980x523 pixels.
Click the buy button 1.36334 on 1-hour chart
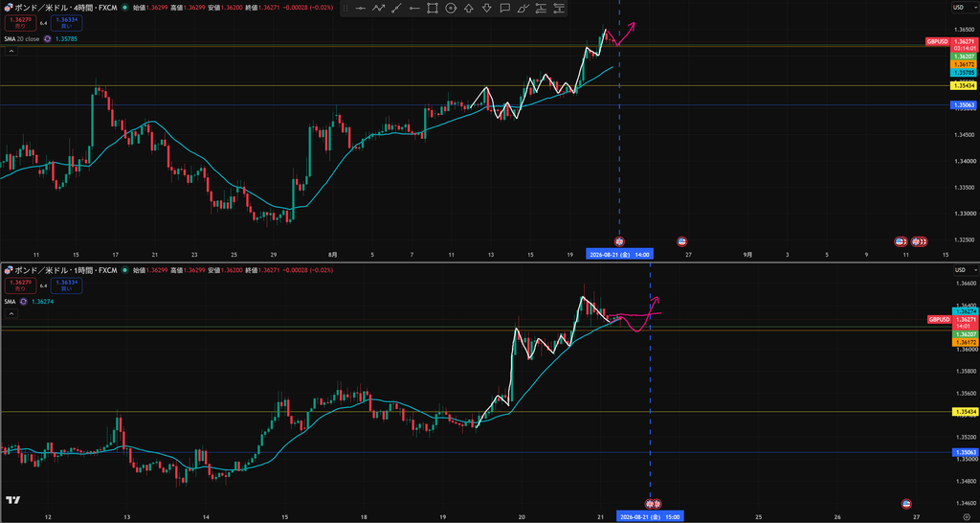point(67,285)
